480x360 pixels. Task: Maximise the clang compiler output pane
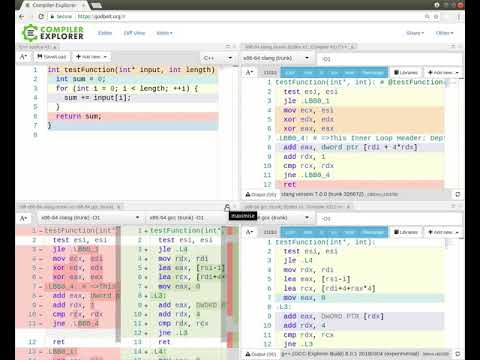(453, 47)
